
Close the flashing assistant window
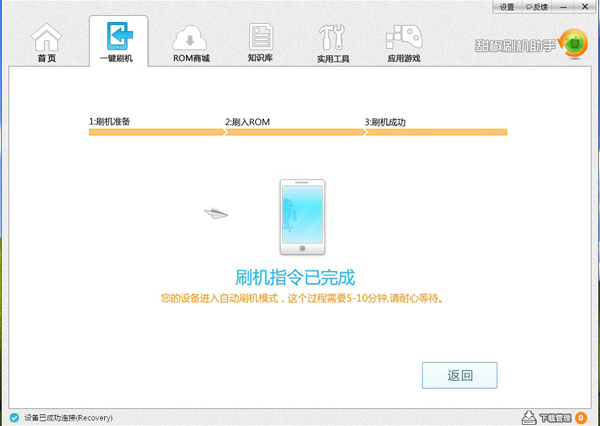tap(585, 7)
